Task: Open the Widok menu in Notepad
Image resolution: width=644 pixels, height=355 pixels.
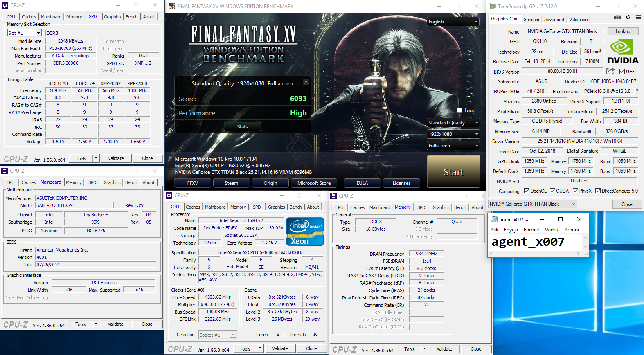Action: pyautogui.click(x=552, y=230)
